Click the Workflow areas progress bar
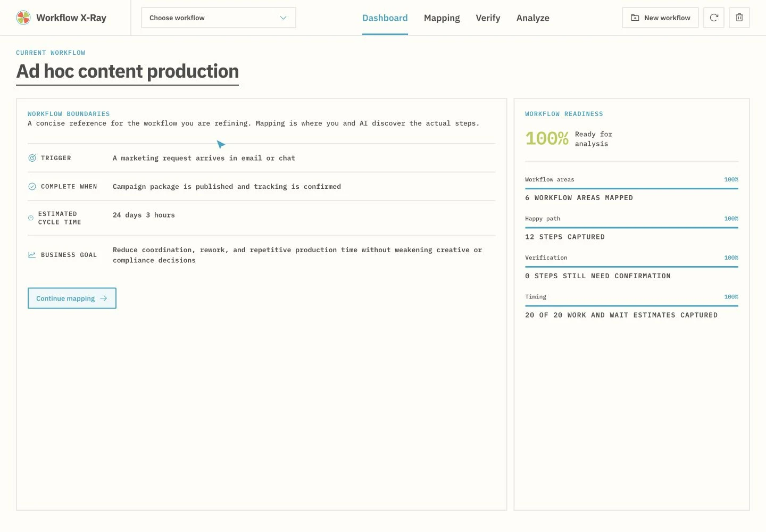This screenshot has height=532, width=766. 631,188
